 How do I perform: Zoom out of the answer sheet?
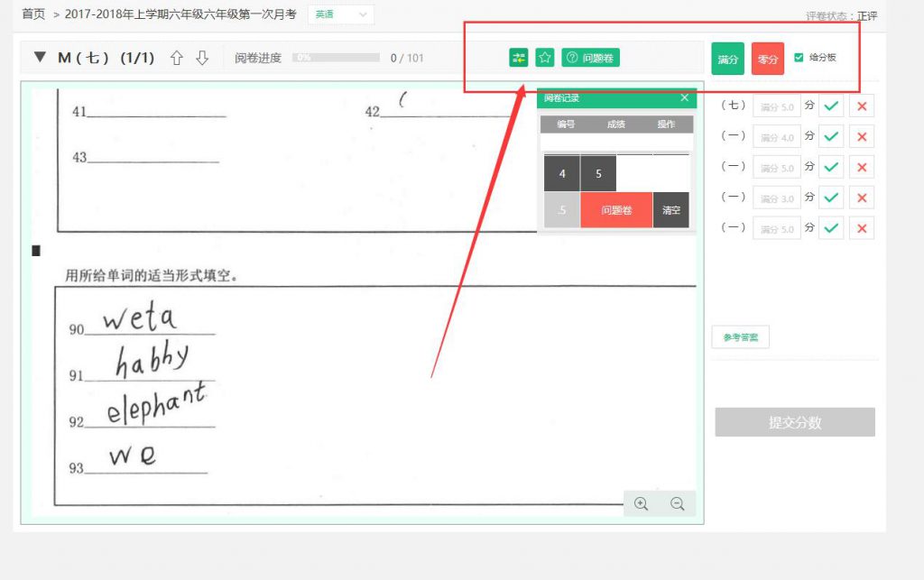click(678, 504)
